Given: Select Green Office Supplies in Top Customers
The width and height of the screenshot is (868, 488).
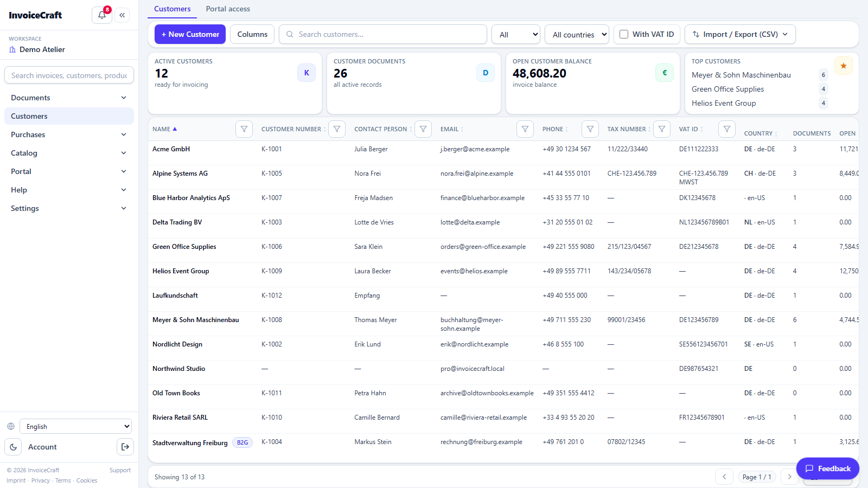Looking at the screenshot, I should click(x=727, y=89).
